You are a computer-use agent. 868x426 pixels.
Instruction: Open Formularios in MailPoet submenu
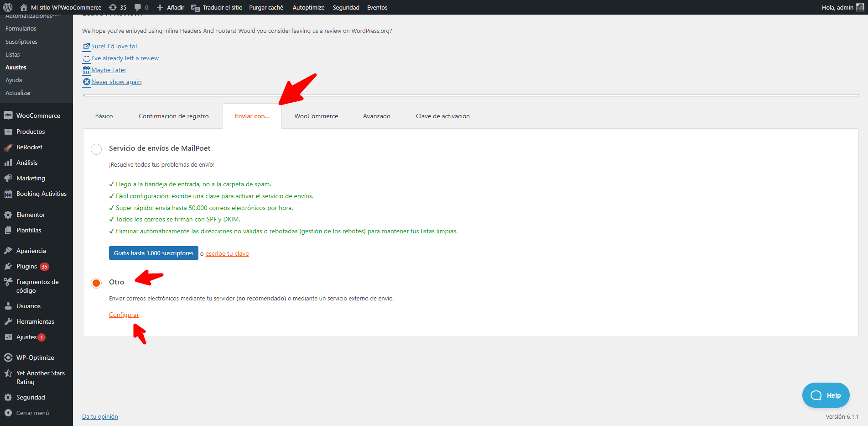coord(21,28)
